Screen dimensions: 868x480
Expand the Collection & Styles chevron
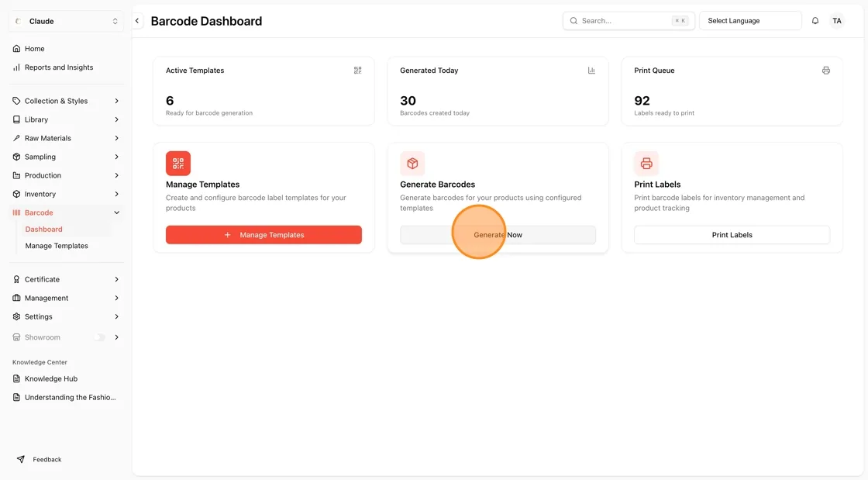[x=116, y=101]
